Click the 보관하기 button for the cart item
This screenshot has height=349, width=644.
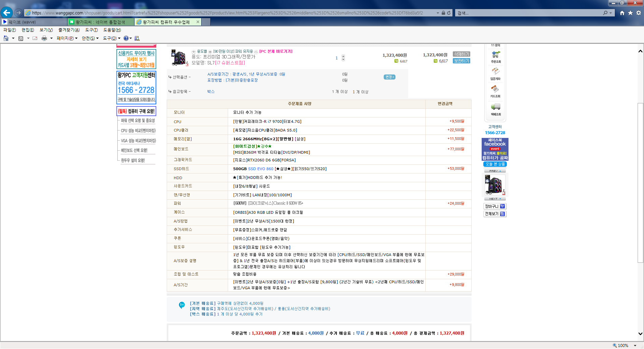tap(461, 61)
